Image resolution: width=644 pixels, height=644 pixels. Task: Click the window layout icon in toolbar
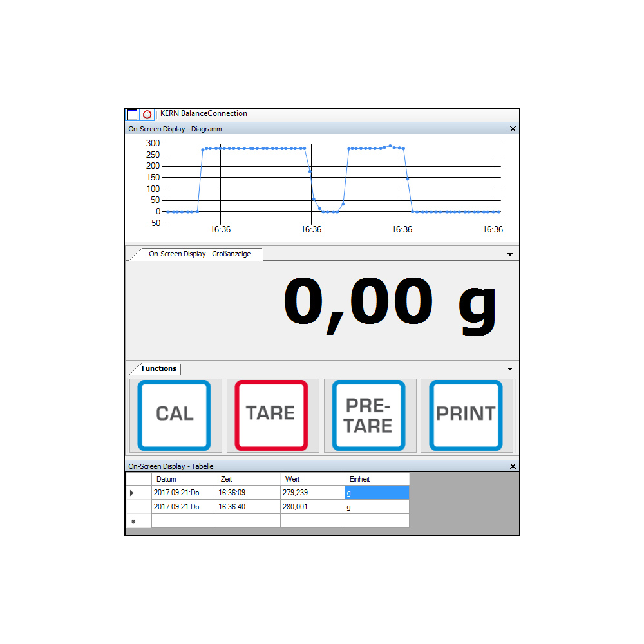pyautogui.click(x=132, y=115)
